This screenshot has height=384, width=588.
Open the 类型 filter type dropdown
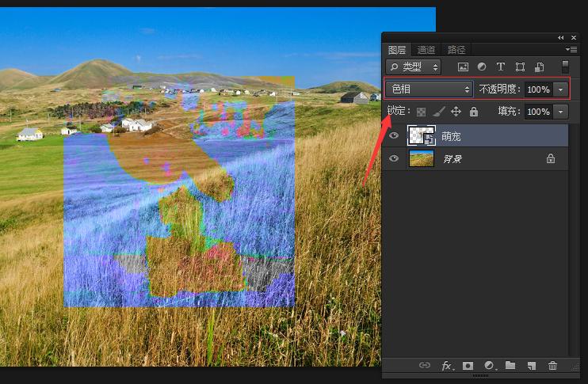coord(413,67)
